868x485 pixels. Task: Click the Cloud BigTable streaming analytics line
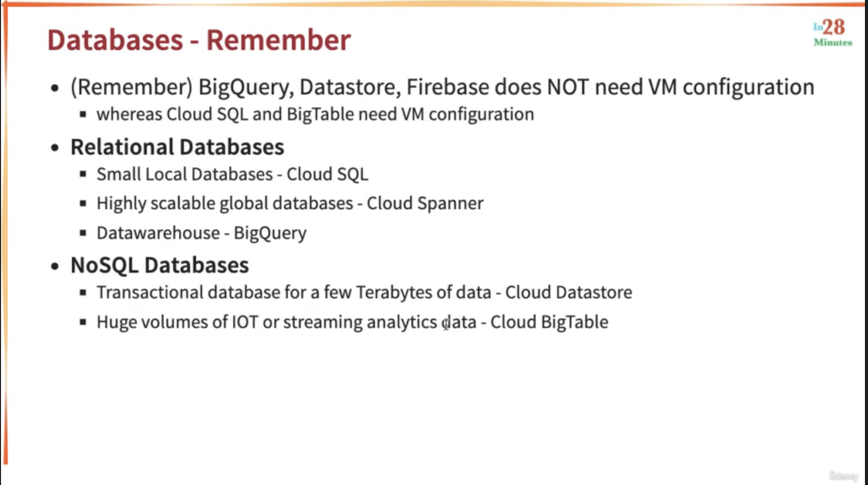coord(352,322)
